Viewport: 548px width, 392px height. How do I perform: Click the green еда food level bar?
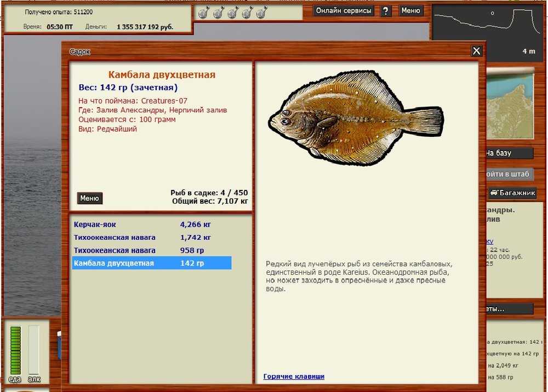tap(15, 350)
